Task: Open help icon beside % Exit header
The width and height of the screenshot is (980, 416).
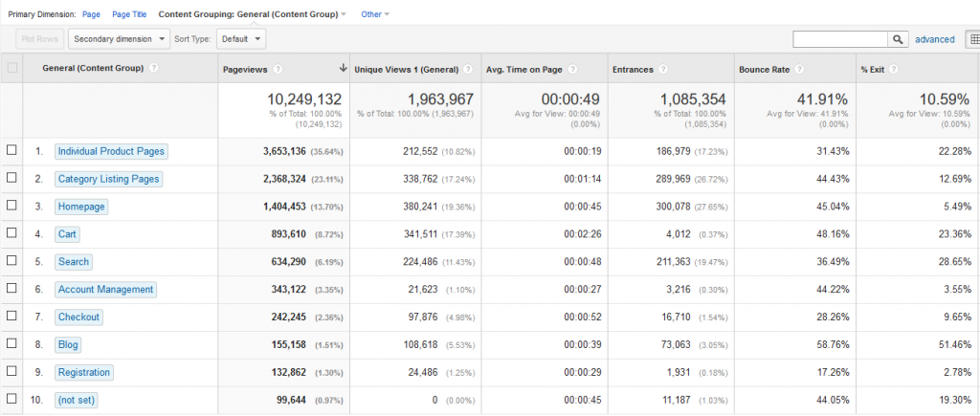Action: (894, 70)
